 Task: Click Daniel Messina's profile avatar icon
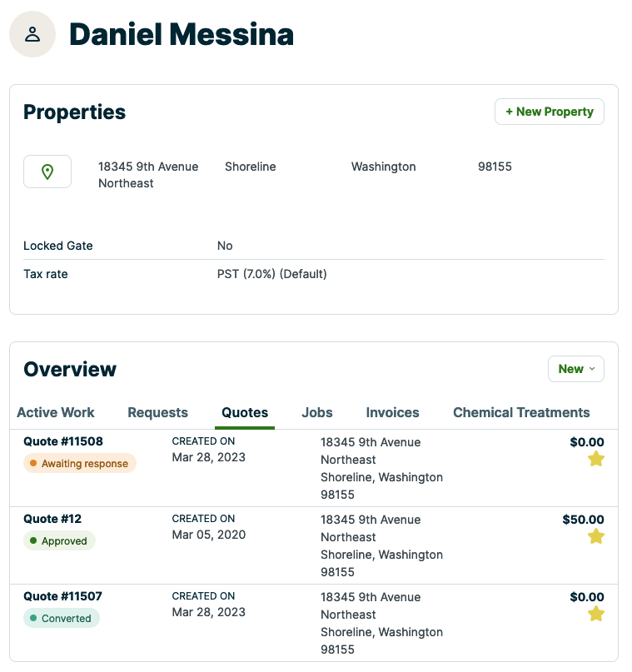[32, 34]
